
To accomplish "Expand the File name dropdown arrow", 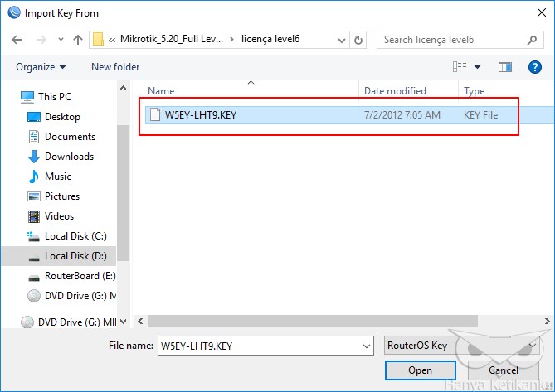I will click(x=367, y=346).
